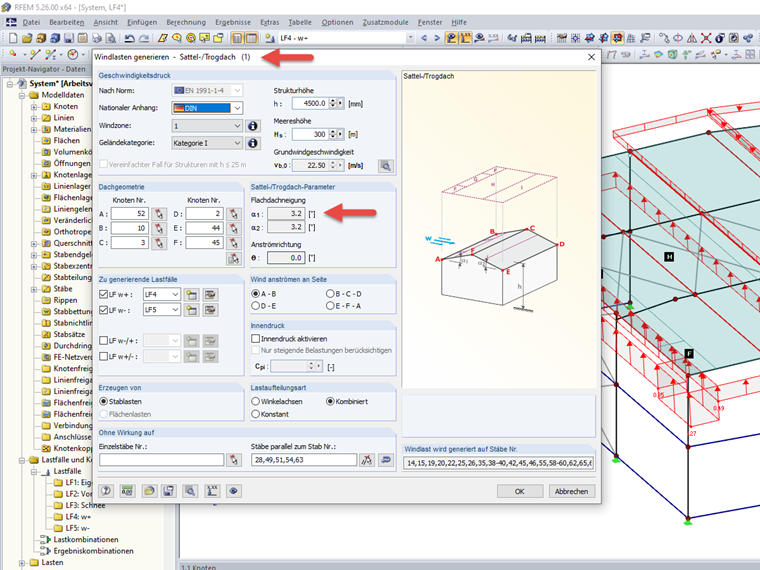Image resolution: width=760 pixels, height=570 pixels.
Task: Open the Berechnung menu
Action: (x=186, y=22)
